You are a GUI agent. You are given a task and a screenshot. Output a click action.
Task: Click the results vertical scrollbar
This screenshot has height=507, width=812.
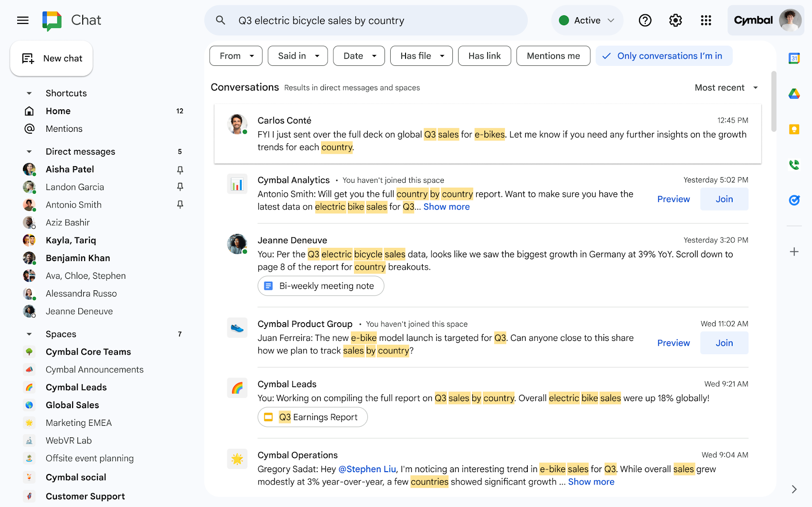(773, 101)
